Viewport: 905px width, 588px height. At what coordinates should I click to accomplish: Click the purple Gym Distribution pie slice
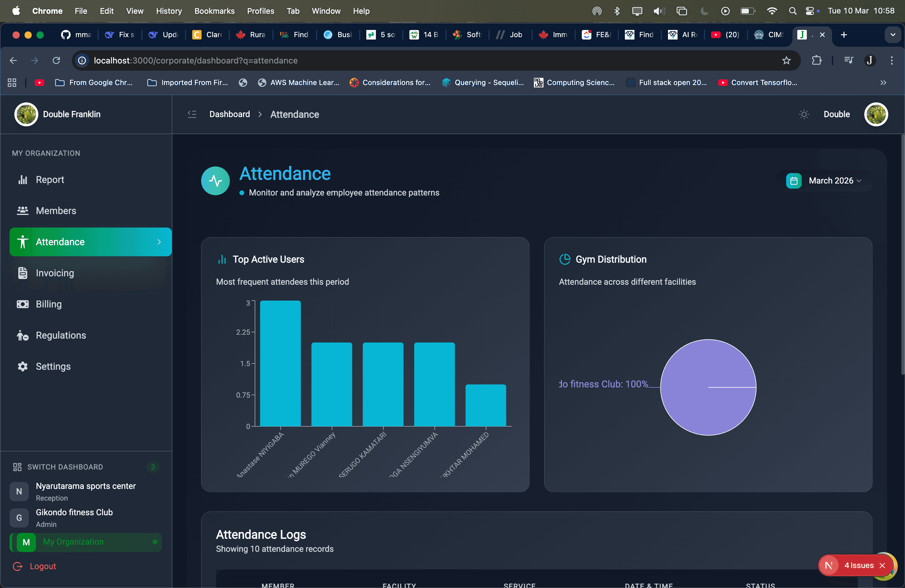(x=708, y=387)
